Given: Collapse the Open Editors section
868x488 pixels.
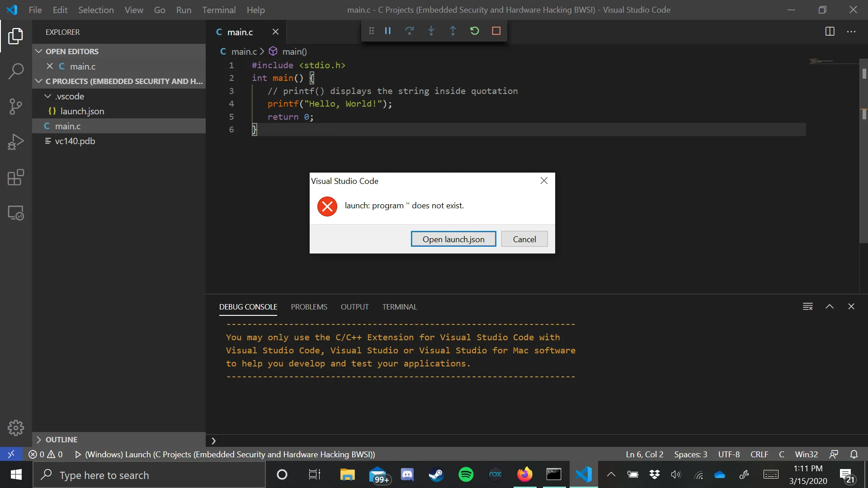Looking at the screenshot, I should point(39,51).
